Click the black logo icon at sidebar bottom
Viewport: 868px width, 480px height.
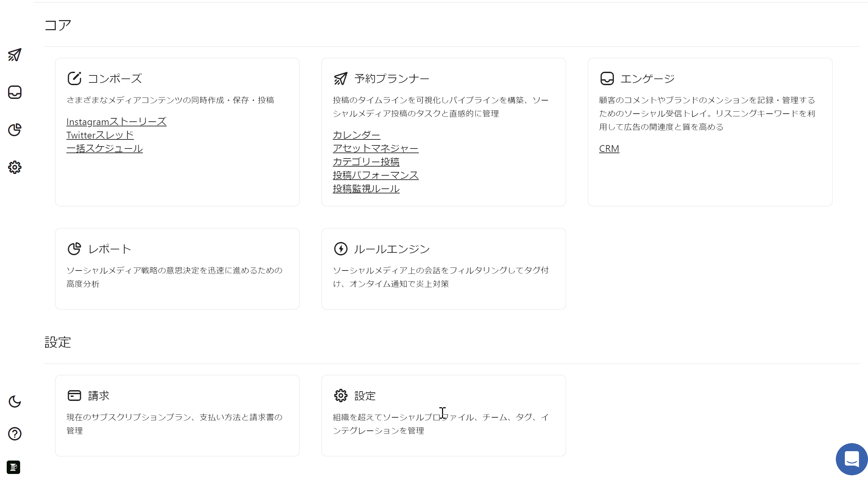13,467
